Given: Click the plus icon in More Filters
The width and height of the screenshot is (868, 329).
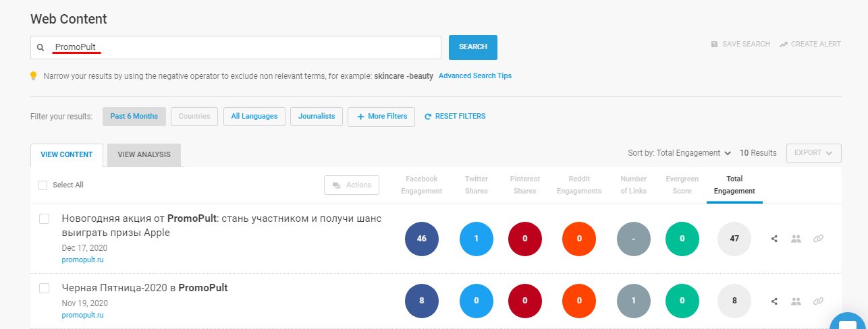Looking at the screenshot, I should click(x=360, y=117).
